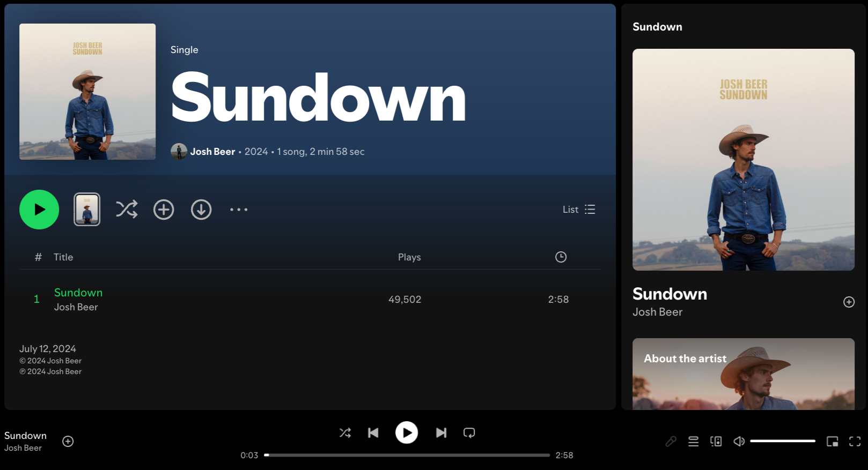Open the List view options dropdown

[x=579, y=210]
